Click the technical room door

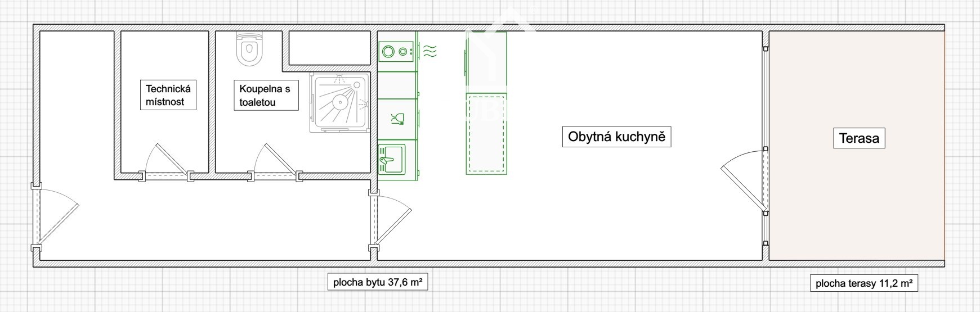166,160
